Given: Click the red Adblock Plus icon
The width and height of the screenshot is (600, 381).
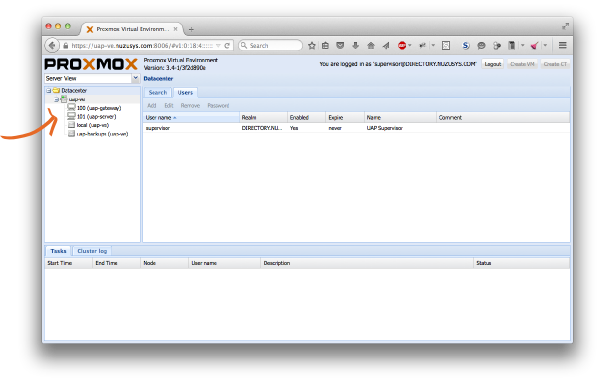Looking at the screenshot, I should pyautogui.click(x=402, y=46).
